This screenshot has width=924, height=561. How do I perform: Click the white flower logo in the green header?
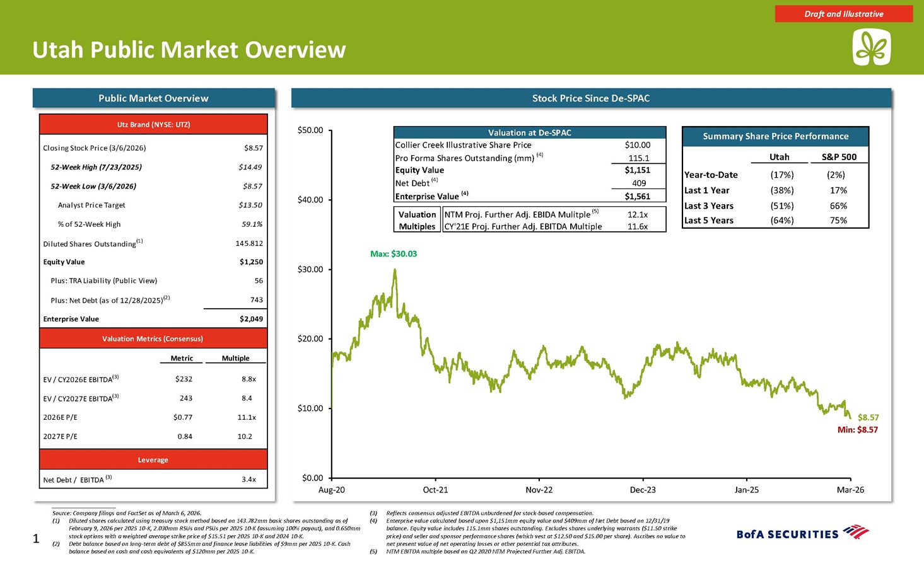tap(872, 47)
